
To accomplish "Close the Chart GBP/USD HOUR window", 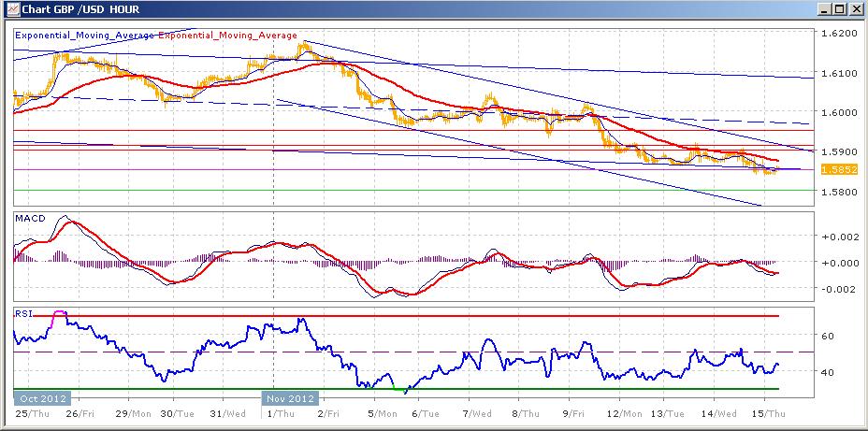I will 855,9.
